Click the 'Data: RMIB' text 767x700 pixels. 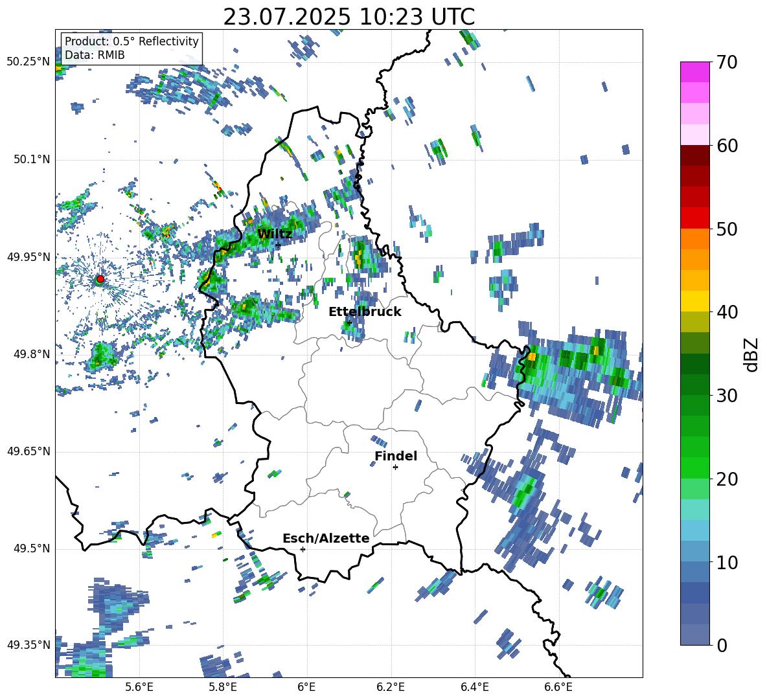pyautogui.click(x=95, y=55)
